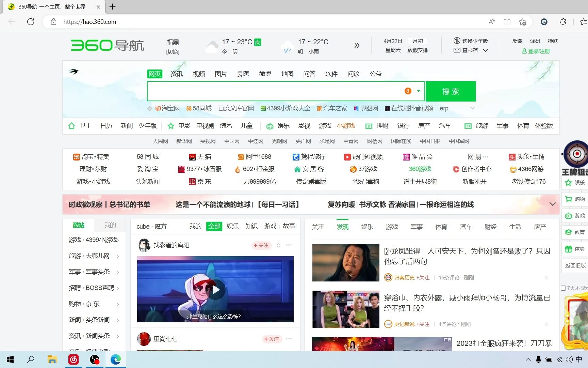Open more options for 里尚七七 post
The height and width of the screenshot is (368, 588).
coord(289,339)
